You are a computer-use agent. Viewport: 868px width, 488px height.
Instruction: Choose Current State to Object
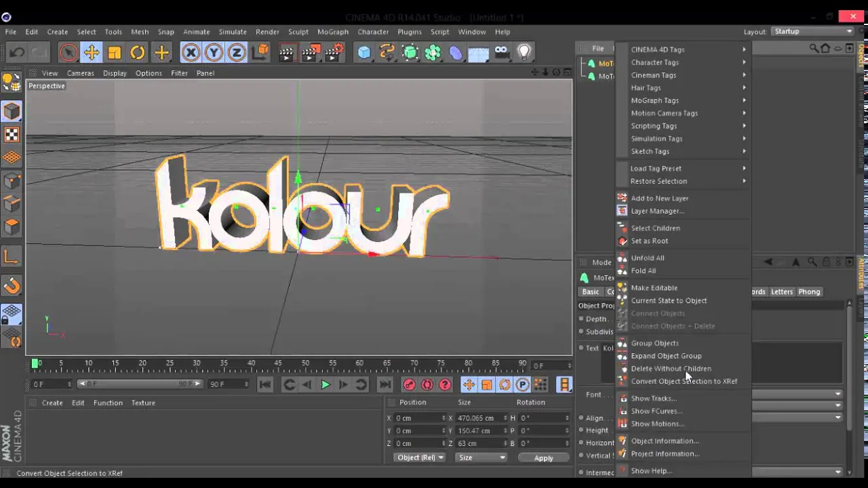click(683, 300)
